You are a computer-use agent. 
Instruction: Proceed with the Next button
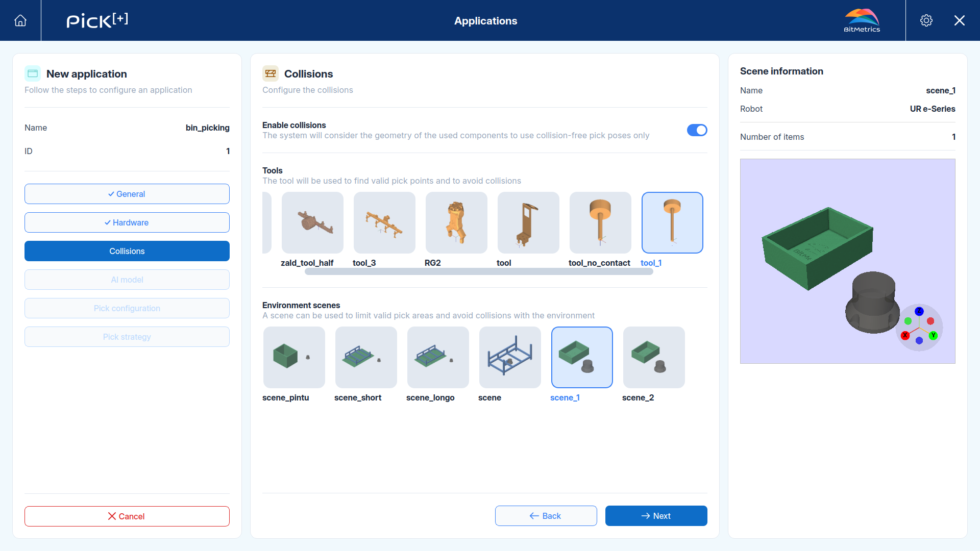click(x=656, y=516)
